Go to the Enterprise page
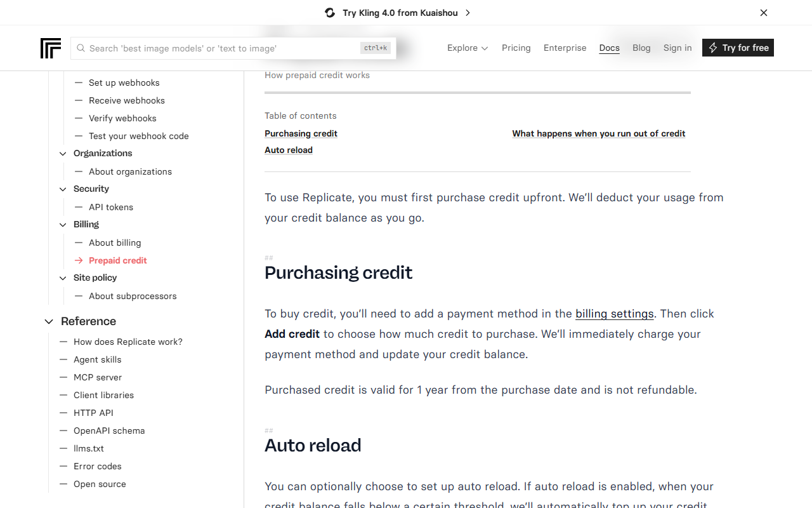The width and height of the screenshot is (812, 508). [x=565, y=48]
